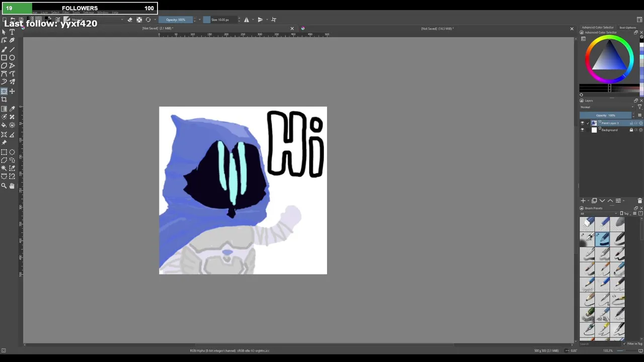
Task: Unlock the Background layer lock icon
Action: pos(631,130)
